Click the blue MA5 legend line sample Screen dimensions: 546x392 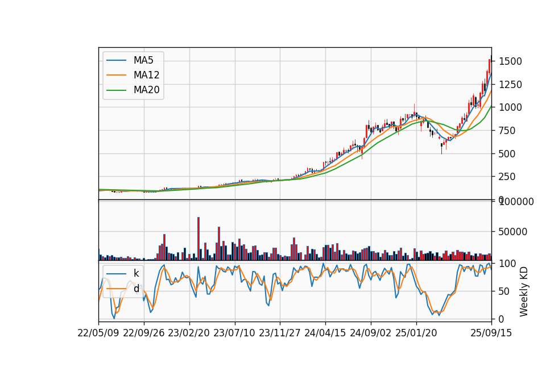coord(116,60)
